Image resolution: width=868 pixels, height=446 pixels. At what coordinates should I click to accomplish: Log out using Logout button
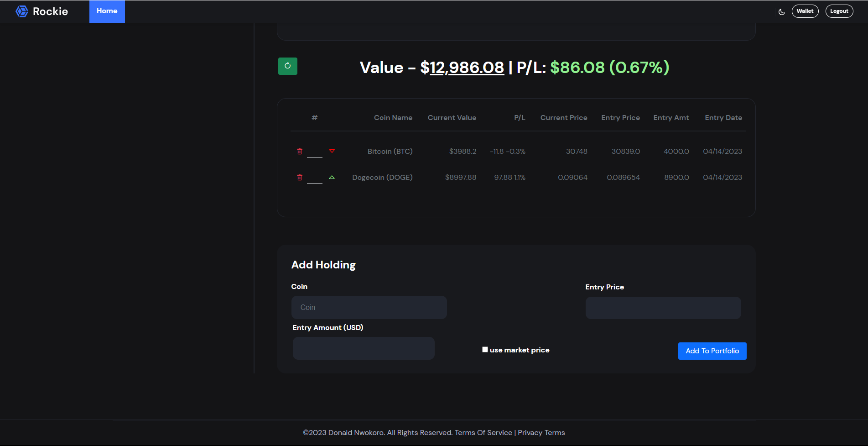[x=839, y=11]
